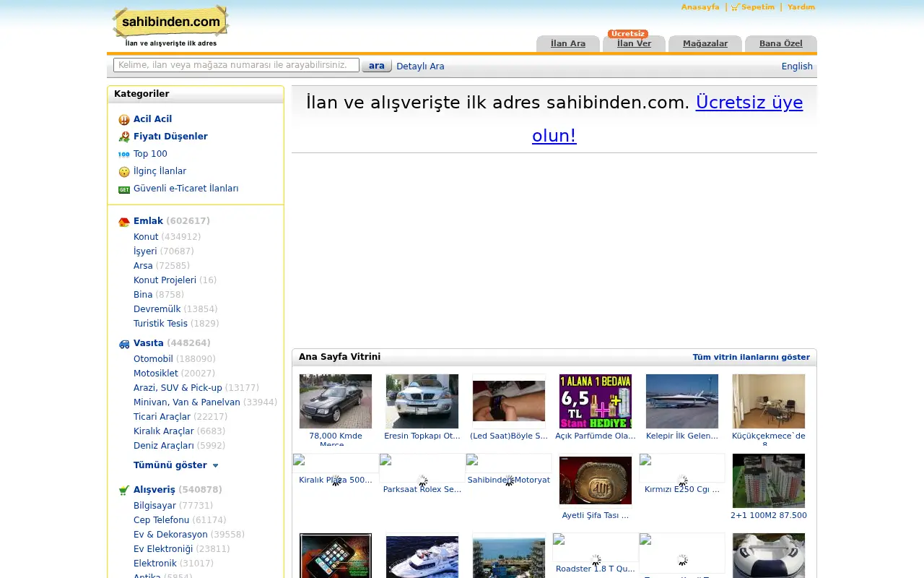Screen dimensions: 924x578
Task: Click the Sepetim shopping cart icon
Action: click(x=735, y=7)
